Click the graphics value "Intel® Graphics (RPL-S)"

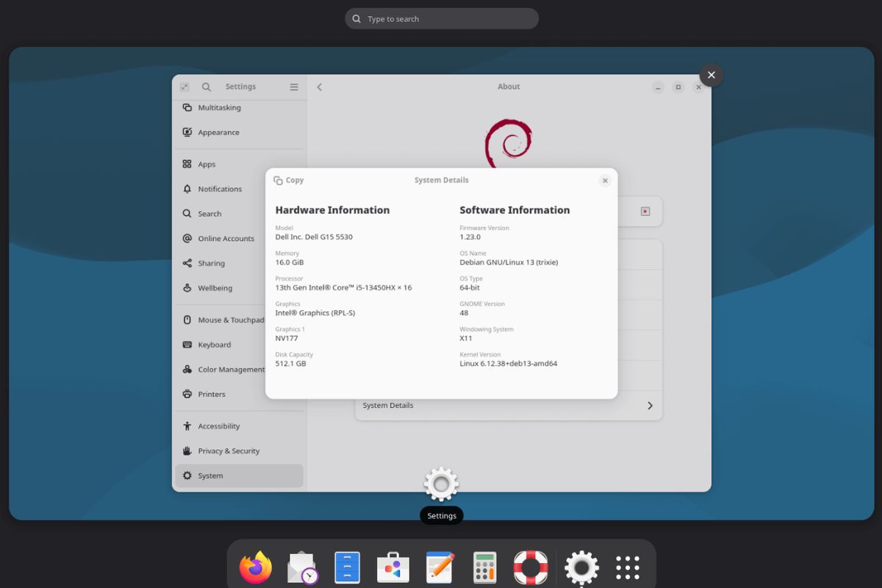point(315,313)
